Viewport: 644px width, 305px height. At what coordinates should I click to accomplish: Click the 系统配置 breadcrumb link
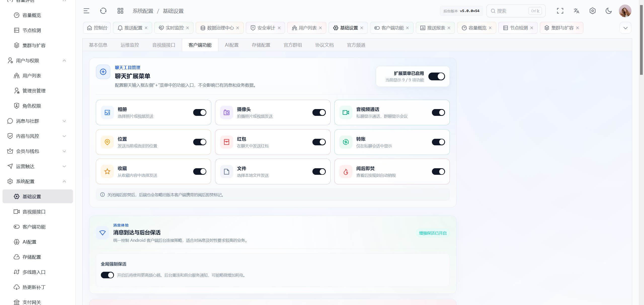tap(143, 11)
